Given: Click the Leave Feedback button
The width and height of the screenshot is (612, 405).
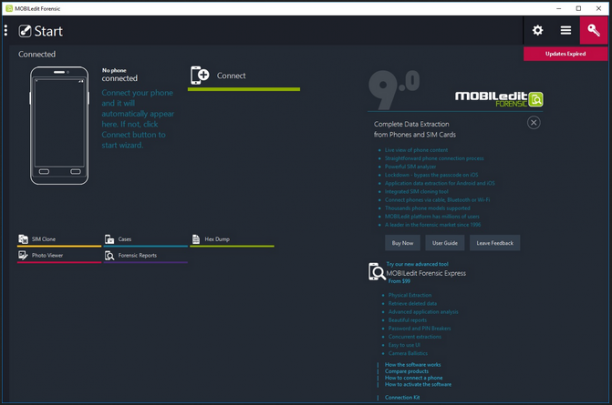Looking at the screenshot, I should [x=495, y=243].
